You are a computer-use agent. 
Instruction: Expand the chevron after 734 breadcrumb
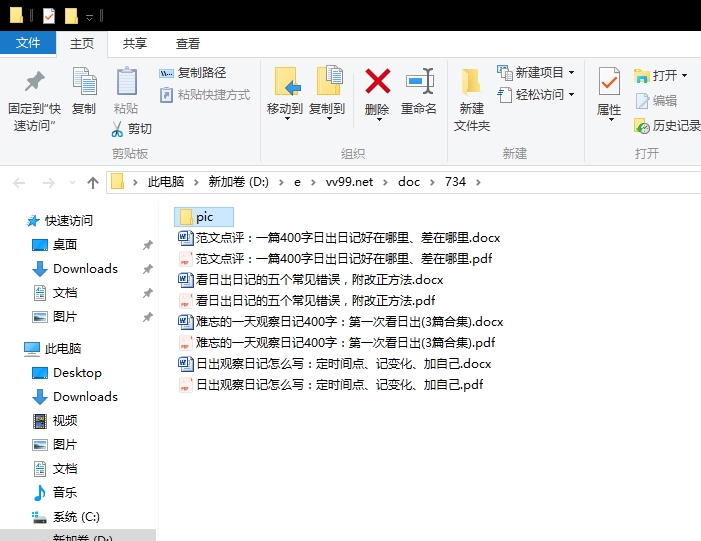pos(478,182)
